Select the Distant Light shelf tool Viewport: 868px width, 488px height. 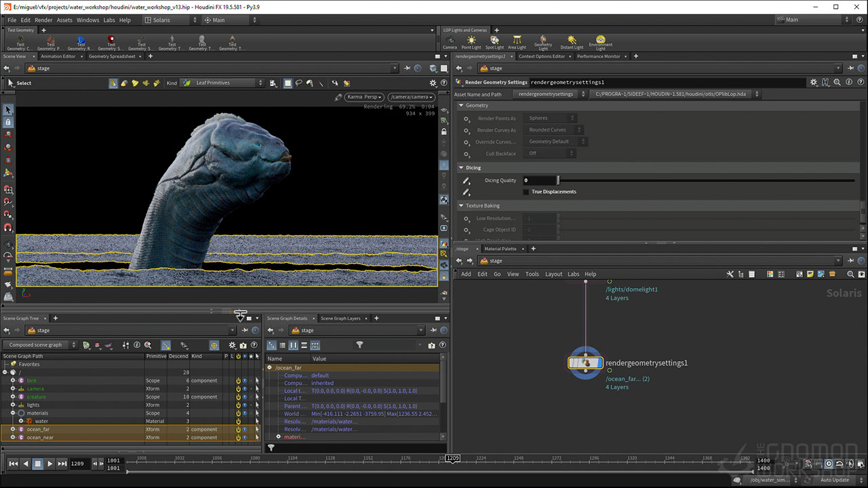[572, 42]
